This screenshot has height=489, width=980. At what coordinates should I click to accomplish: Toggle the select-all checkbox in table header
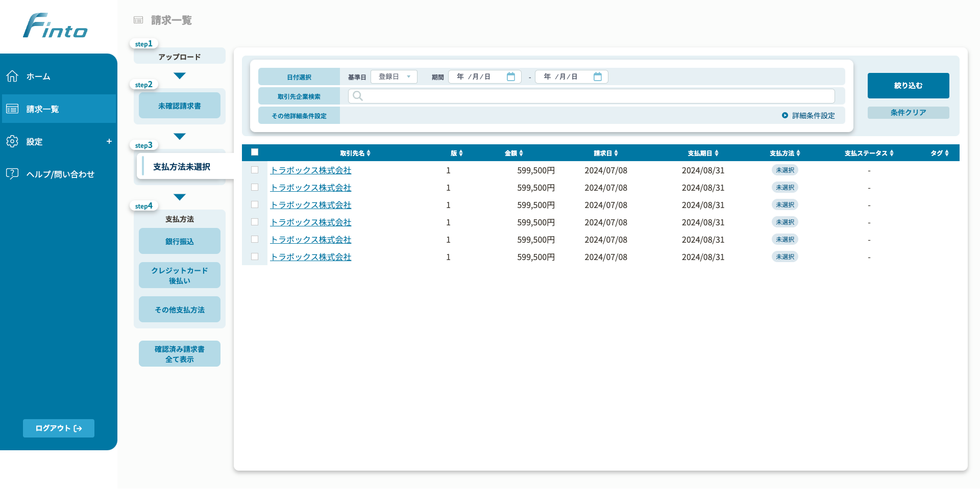pos(255,152)
